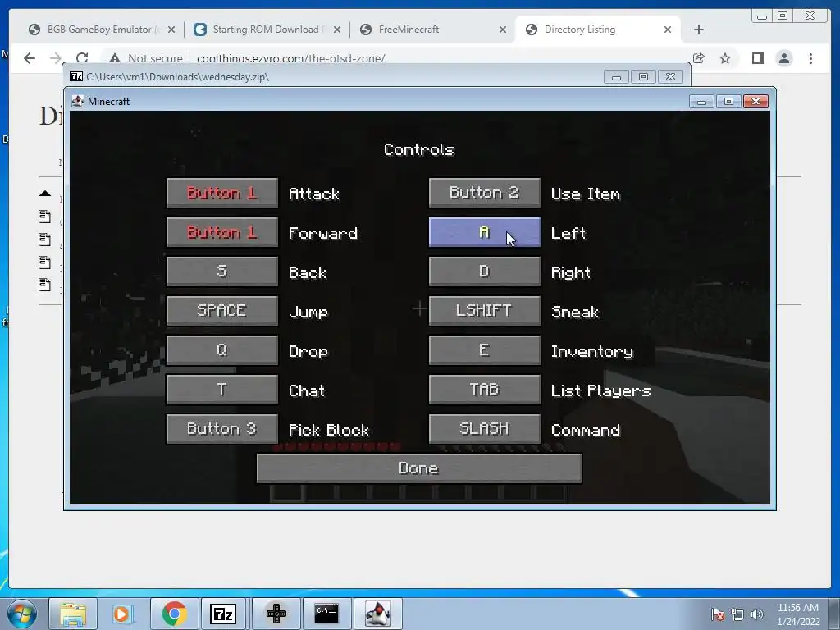840x630 pixels.
Task: Click the SLASH keybind for Command
Action: (484, 428)
